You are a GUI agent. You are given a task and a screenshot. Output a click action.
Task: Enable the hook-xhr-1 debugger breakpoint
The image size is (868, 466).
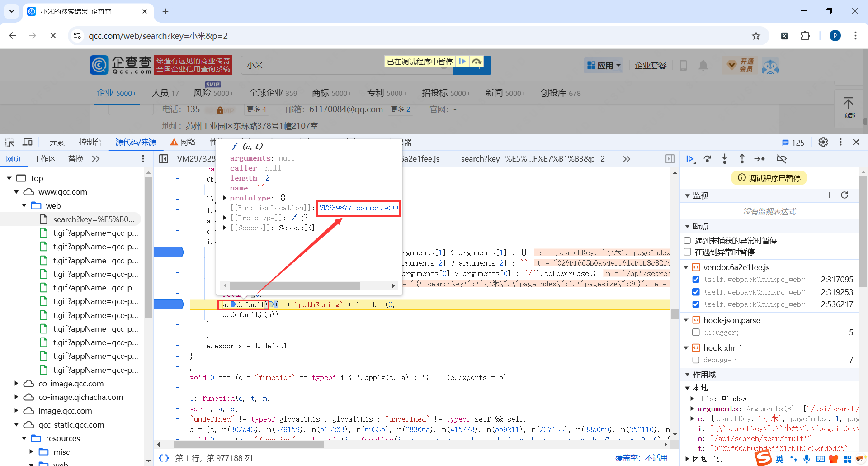pos(696,360)
